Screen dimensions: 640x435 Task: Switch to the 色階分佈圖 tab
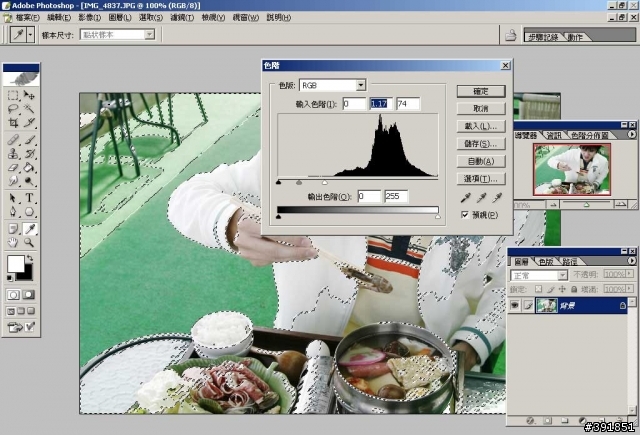click(589, 135)
